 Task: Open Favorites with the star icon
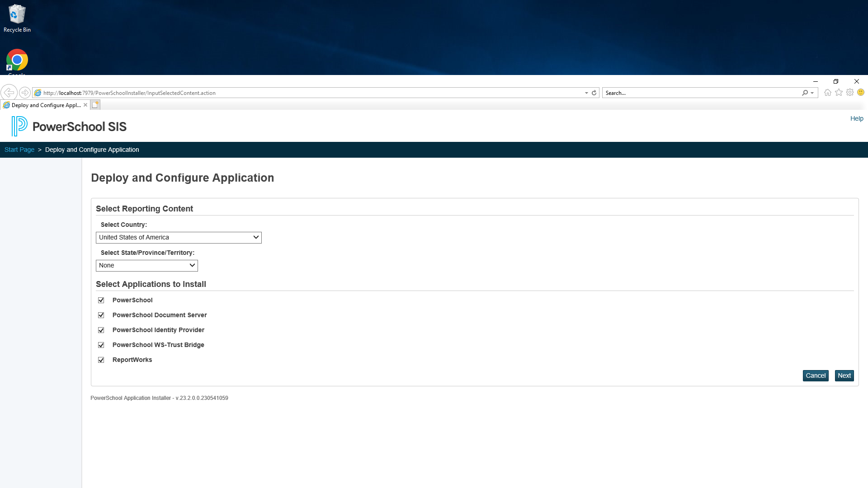pos(839,93)
